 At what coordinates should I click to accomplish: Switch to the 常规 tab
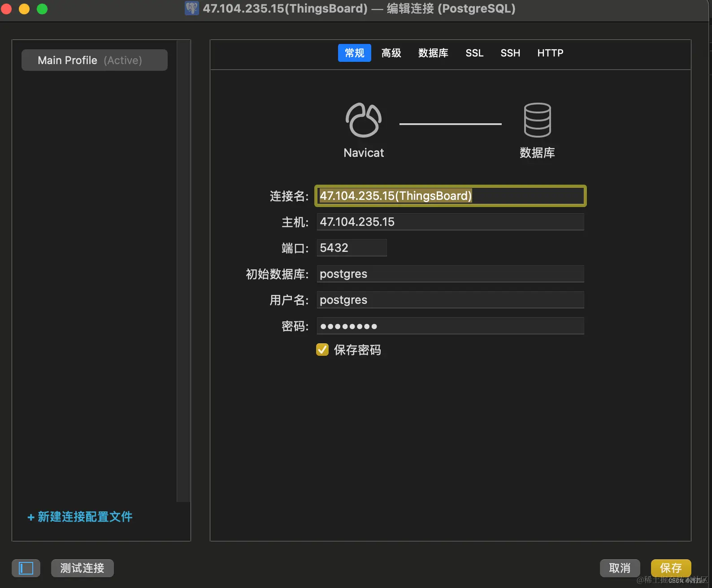pos(354,53)
